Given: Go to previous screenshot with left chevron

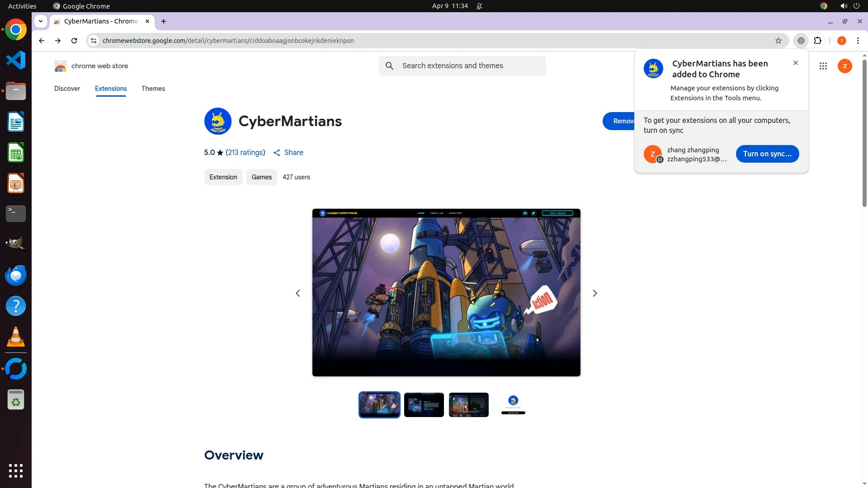Looking at the screenshot, I should [x=298, y=293].
